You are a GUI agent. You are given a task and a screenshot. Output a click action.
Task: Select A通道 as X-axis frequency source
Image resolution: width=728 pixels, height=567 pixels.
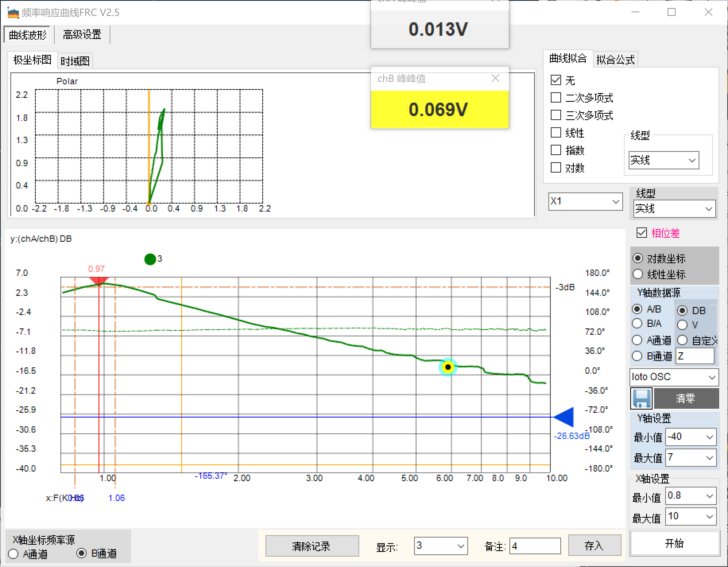tap(14, 554)
